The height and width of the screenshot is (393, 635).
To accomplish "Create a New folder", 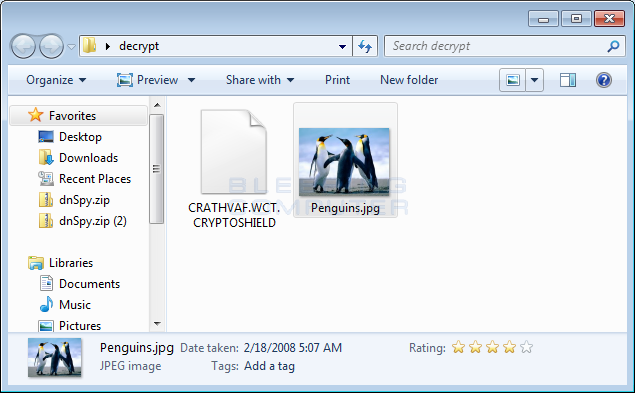I will (409, 80).
